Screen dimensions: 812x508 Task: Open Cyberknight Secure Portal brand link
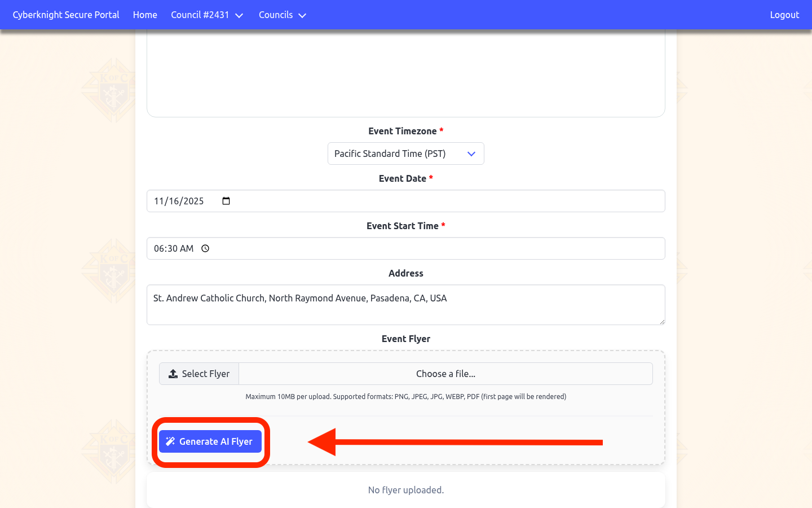click(66, 15)
